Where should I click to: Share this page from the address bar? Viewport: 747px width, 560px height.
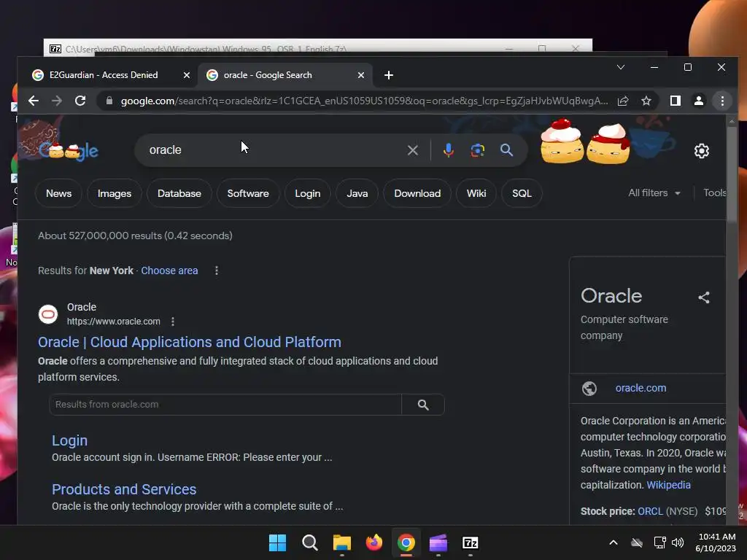(623, 101)
